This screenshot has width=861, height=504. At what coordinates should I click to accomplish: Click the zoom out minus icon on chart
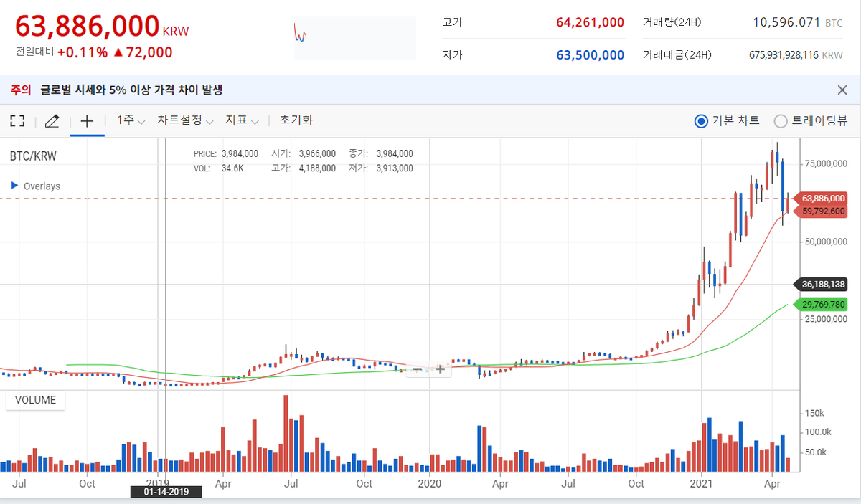click(418, 368)
